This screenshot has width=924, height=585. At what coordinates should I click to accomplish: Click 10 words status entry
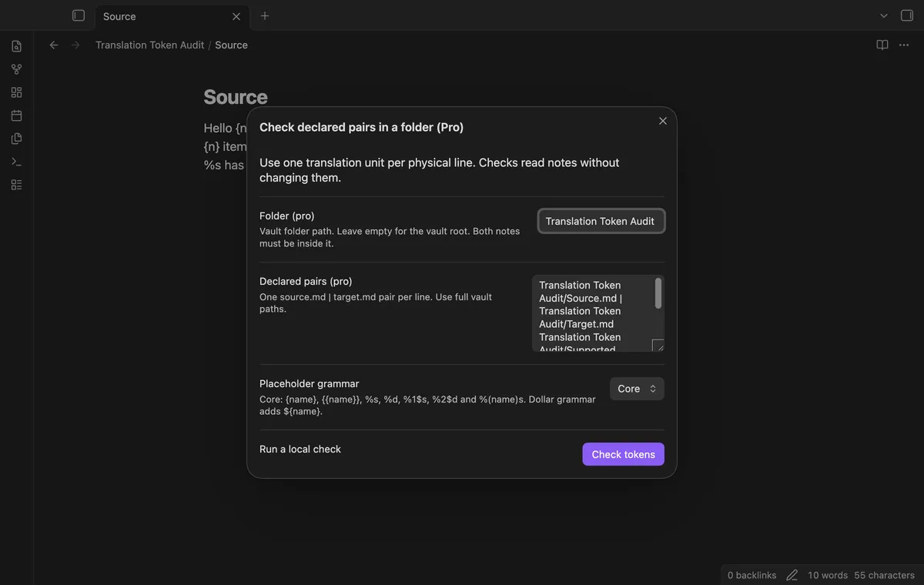point(827,575)
